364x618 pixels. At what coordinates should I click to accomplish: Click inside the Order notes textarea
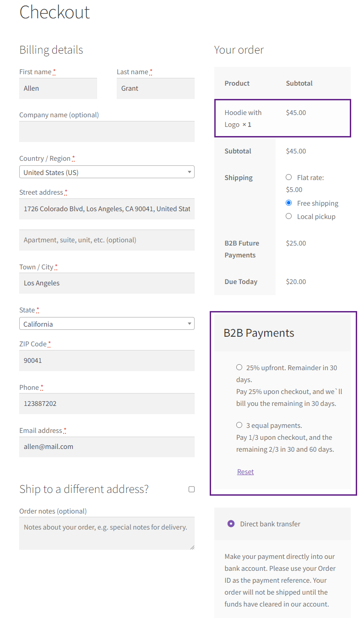pyautogui.click(x=107, y=533)
